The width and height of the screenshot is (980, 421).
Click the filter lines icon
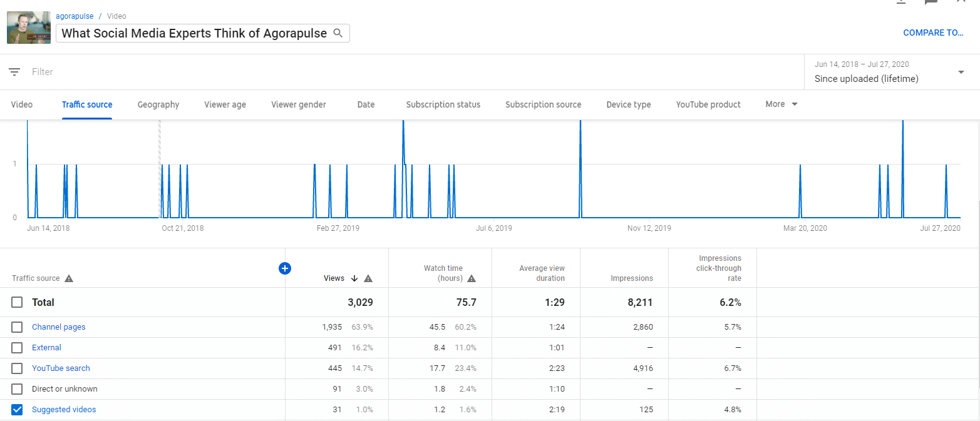click(x=14, y=72)
